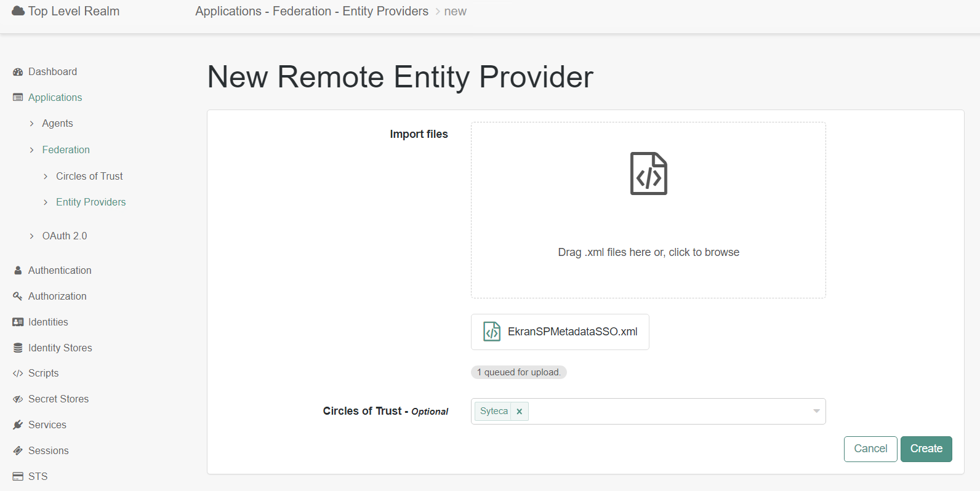Open the Secret Stores menu item
This screenshot has height=491, width=980.
click(x=58, y=399)
